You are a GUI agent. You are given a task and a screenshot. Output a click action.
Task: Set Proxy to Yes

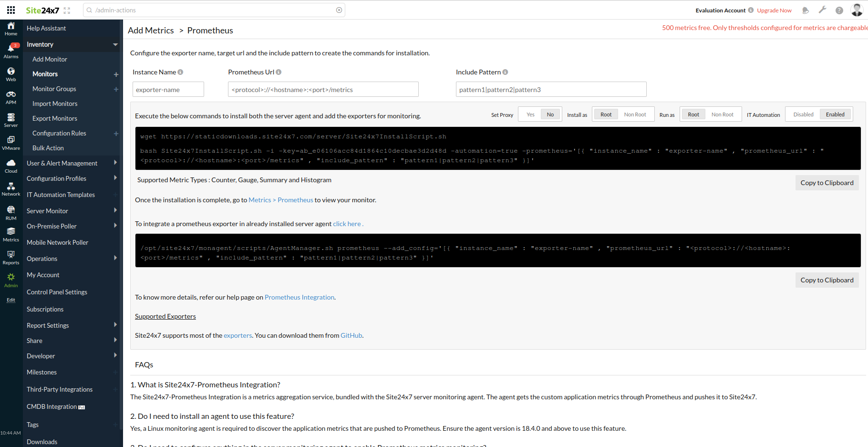tap(530, 114)
